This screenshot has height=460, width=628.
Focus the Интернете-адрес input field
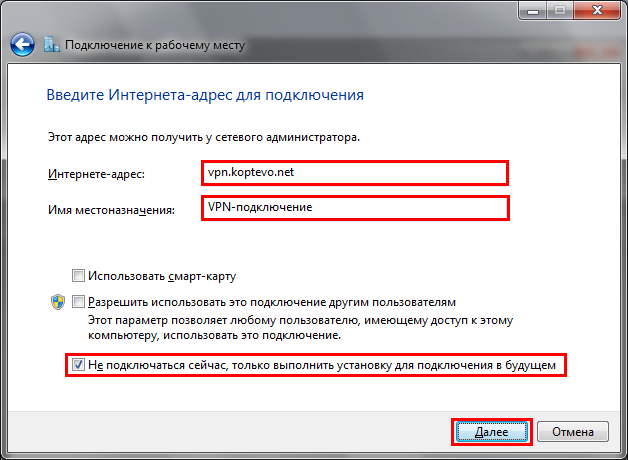(355, 173)
